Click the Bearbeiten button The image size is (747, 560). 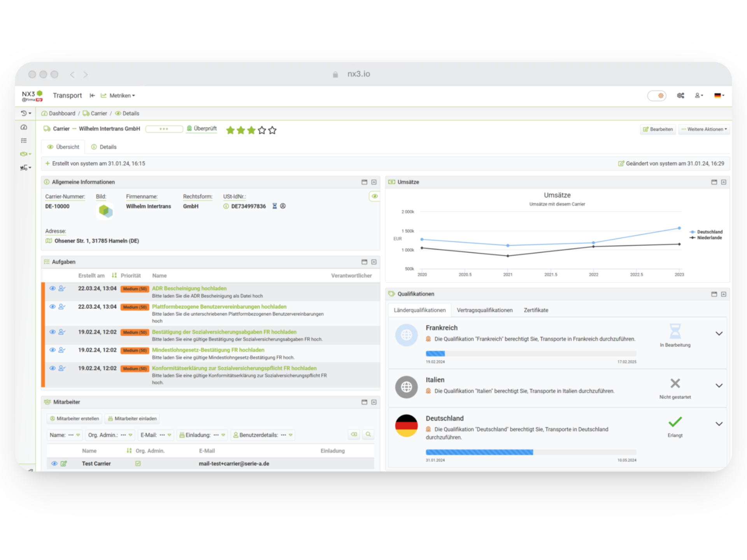[658, 129]
